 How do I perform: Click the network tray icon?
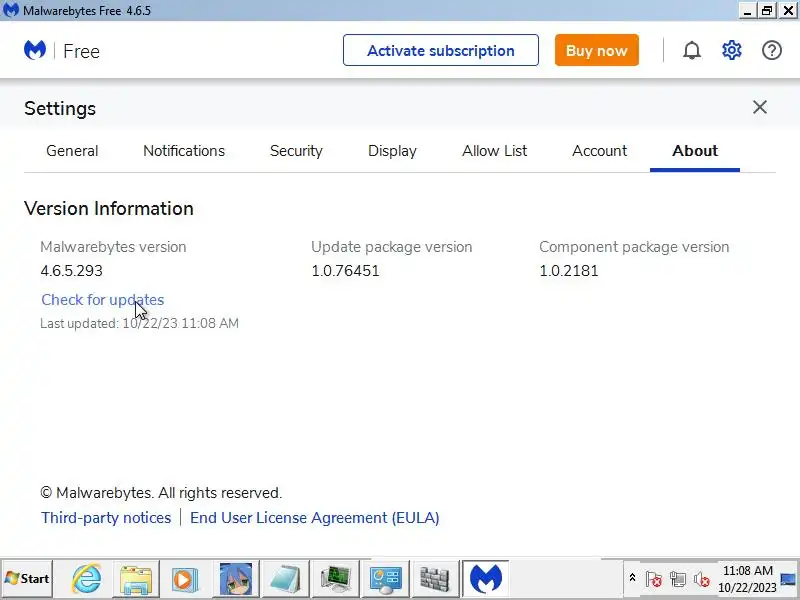[x=678, y=579]
